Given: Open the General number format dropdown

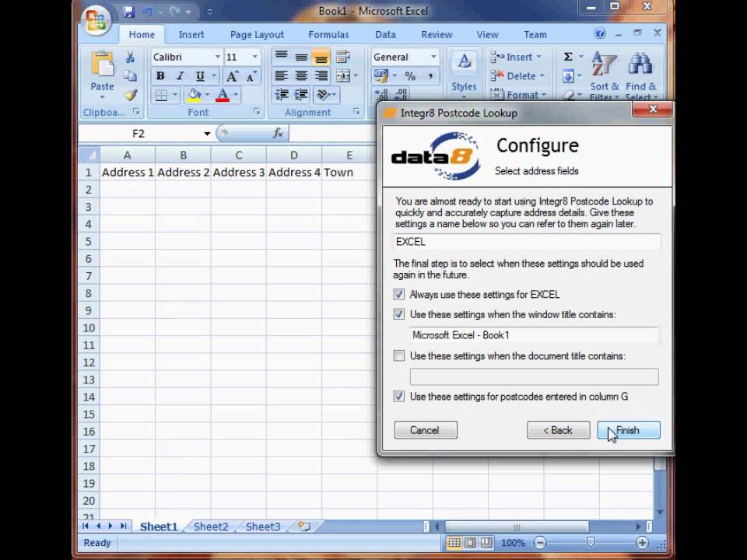Looking at the screenshot, I should [433, 57].
